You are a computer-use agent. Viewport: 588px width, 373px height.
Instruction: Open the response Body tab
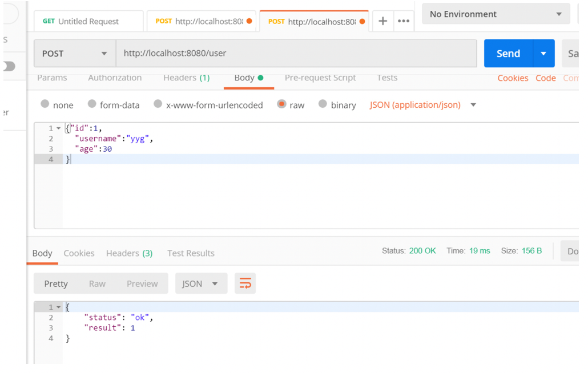coord(42,253)
